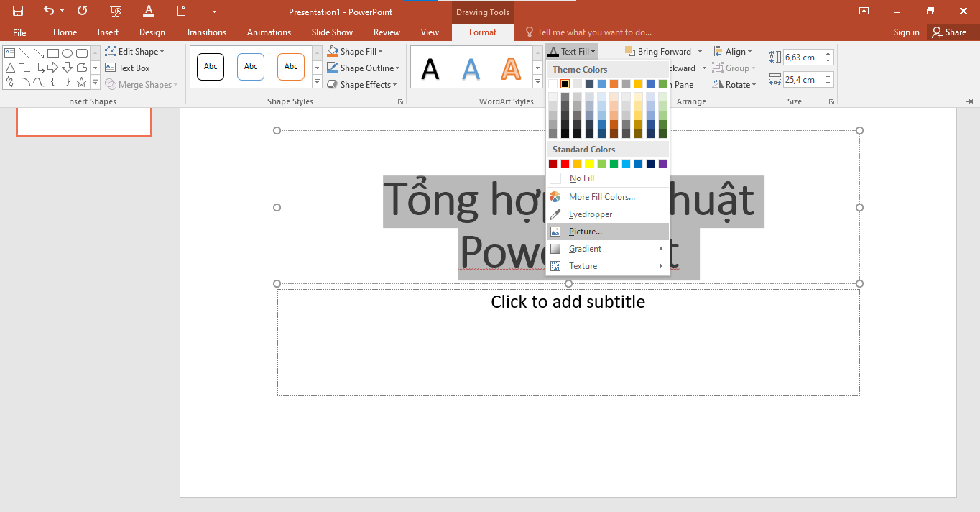Pick standard purple color swatch

662,164
